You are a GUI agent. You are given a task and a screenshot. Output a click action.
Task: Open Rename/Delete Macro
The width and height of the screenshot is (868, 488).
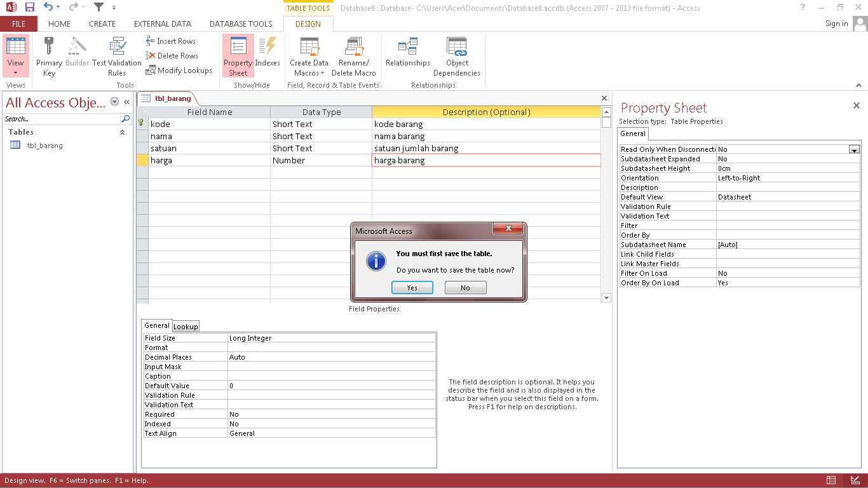(354, 56)
